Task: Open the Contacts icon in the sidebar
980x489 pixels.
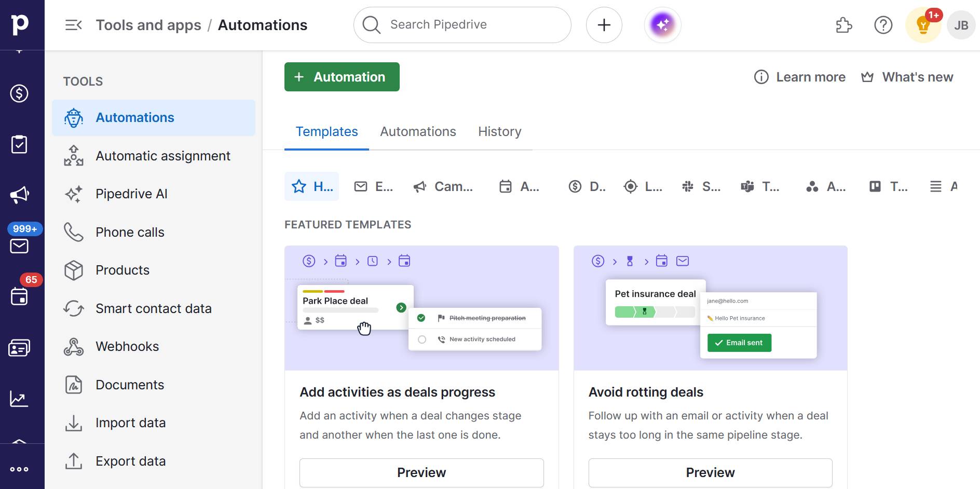Action: 20,348
